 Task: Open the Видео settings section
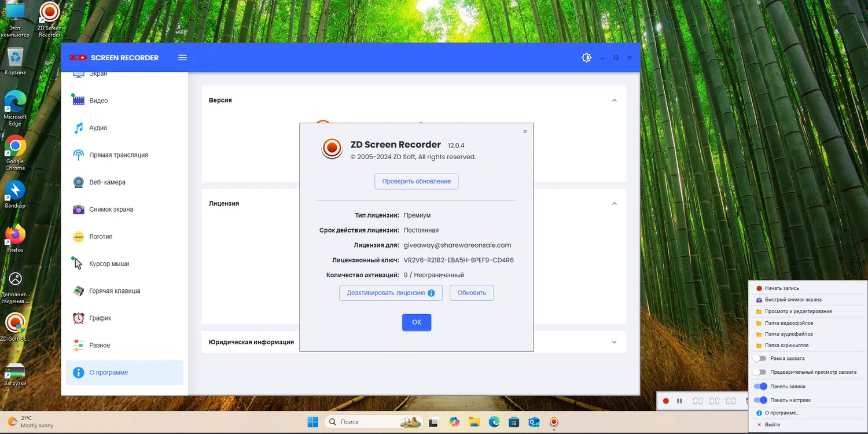[x=124, y=101]
